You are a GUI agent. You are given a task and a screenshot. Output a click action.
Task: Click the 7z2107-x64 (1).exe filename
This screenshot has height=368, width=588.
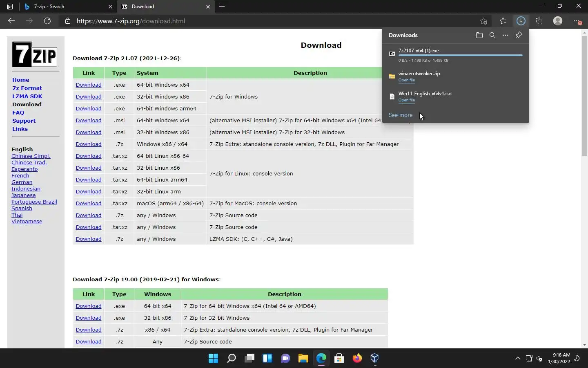tap(419, 51)
